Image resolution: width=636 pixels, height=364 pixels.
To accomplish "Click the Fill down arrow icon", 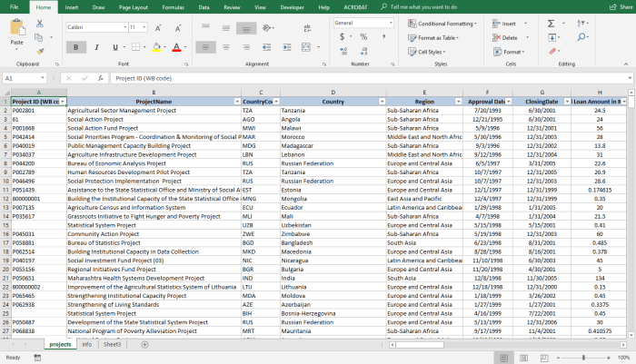I will (552, 37).
